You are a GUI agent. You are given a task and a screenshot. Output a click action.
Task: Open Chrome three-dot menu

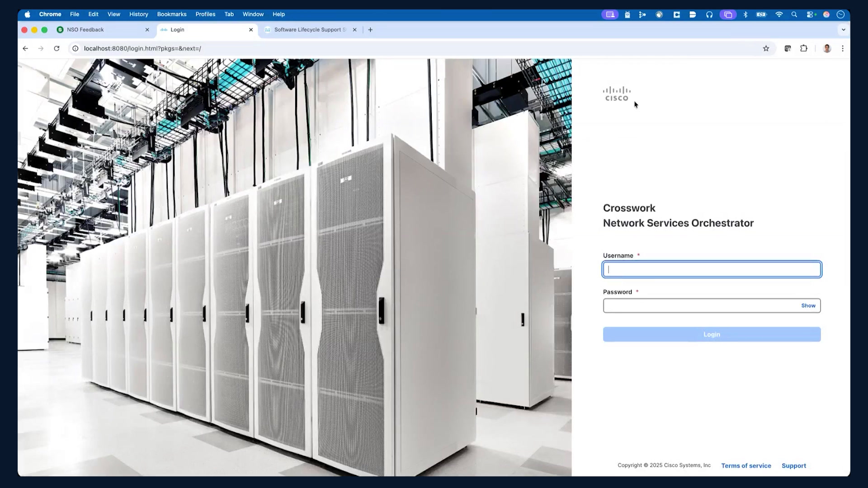843,48
